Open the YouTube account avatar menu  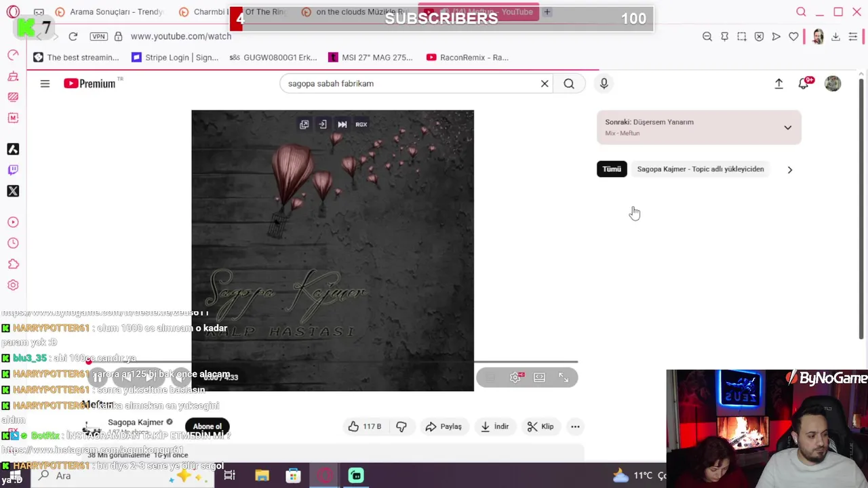pos(833,83)
